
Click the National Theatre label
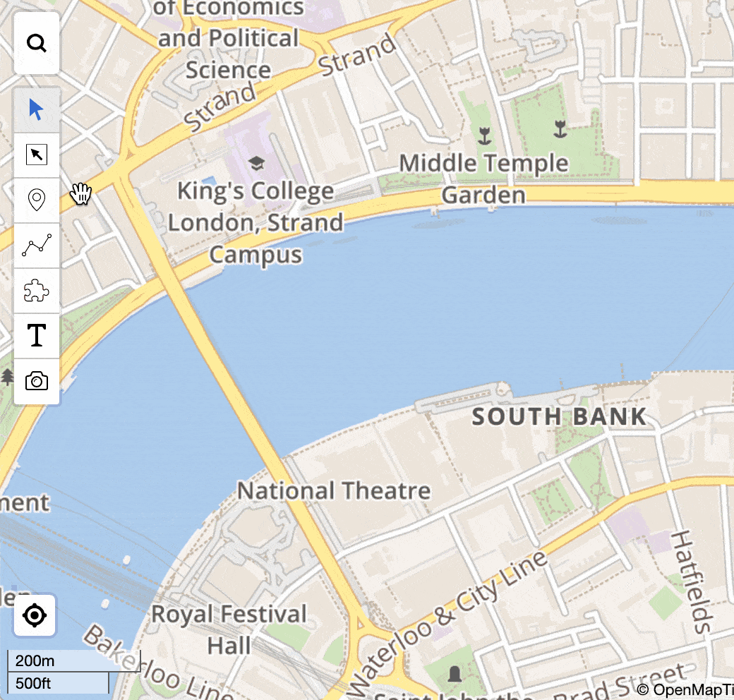point(334,491)
